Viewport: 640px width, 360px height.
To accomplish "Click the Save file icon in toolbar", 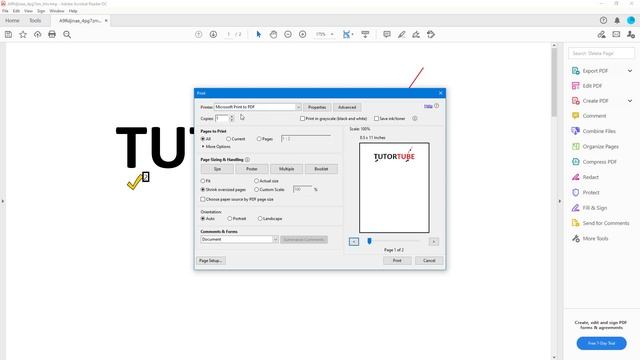I will [8, 35].
